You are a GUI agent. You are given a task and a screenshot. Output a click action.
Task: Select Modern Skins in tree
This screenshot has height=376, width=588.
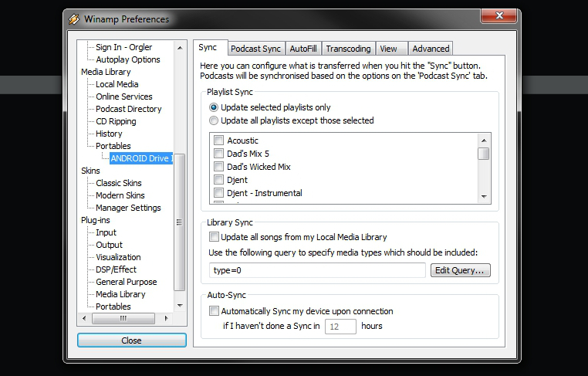point(120,195)
